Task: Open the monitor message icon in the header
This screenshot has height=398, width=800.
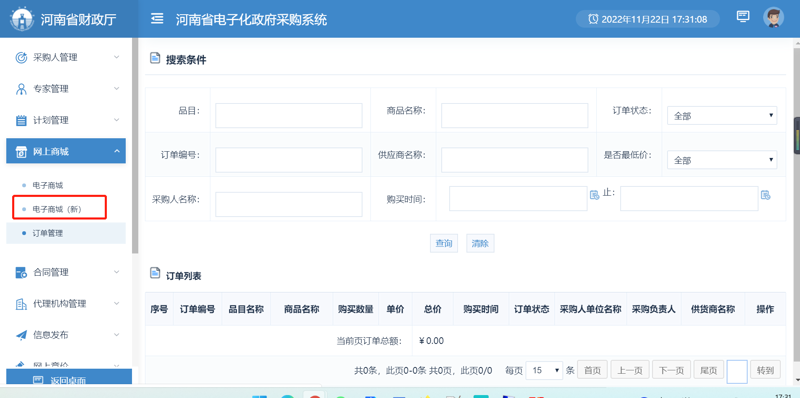Action: (743, 16)
